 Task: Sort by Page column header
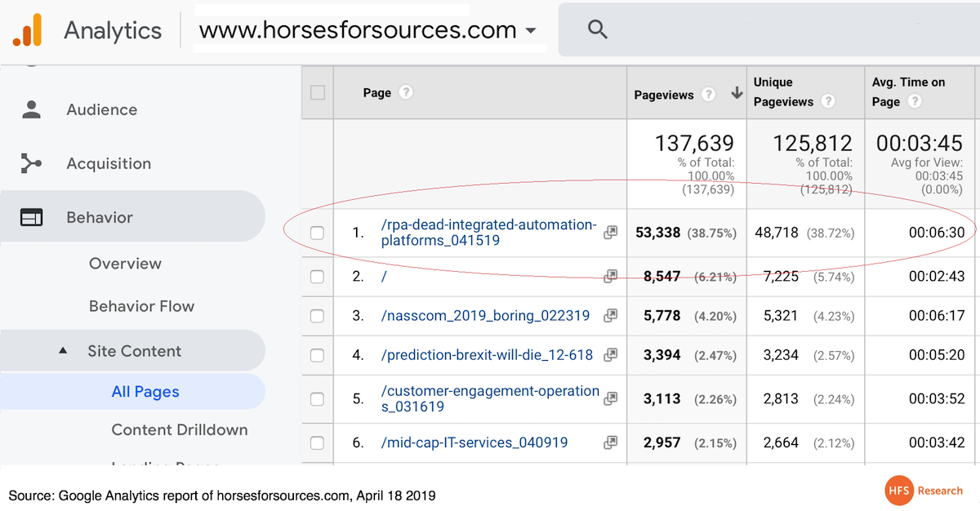tap(377, 93)
